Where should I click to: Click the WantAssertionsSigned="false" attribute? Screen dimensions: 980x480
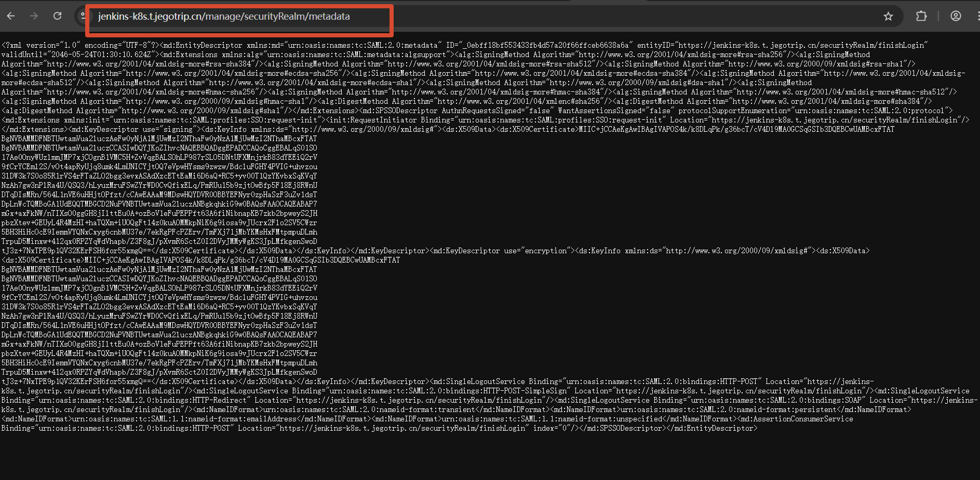click(x=616, y=111)
